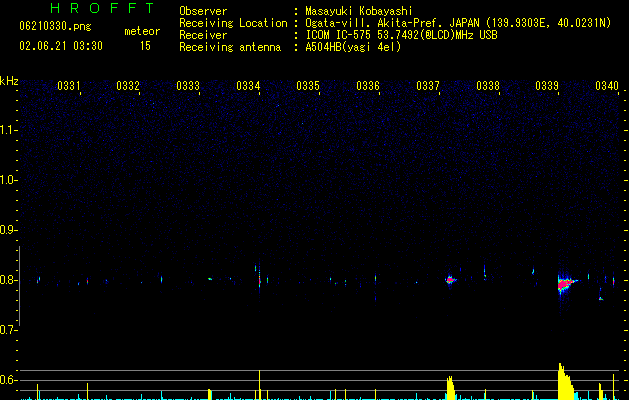Select the meteor count value 15
Image resolution: width=629 pixels, height=400 pixels.
145,46
